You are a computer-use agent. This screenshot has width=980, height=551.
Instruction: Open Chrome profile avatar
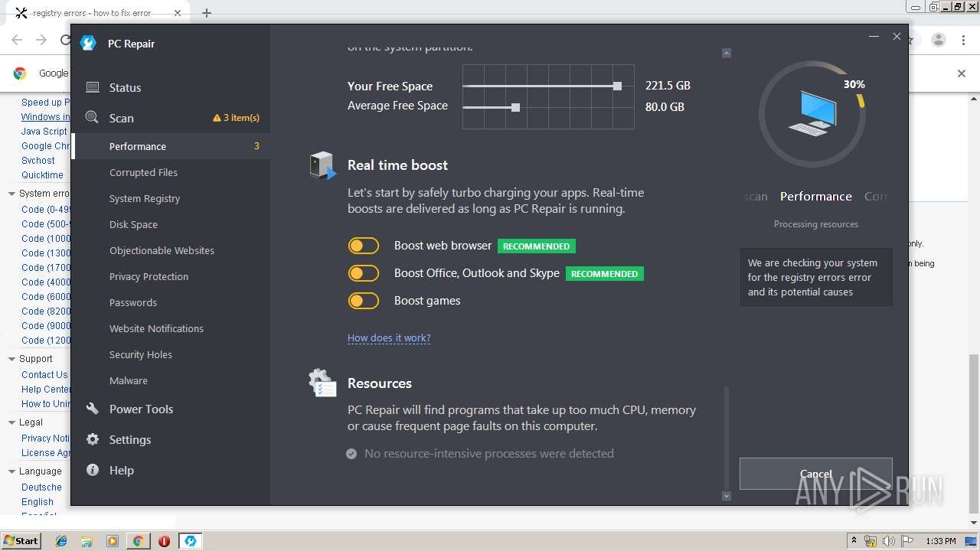coord(939,40)
